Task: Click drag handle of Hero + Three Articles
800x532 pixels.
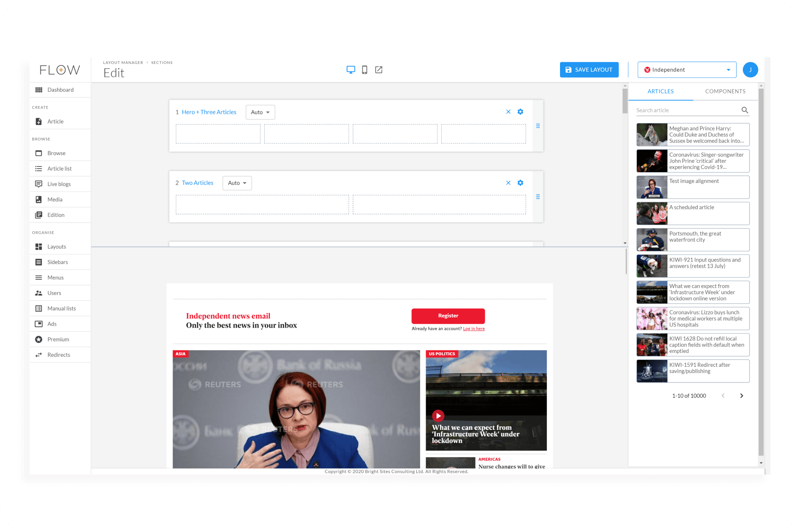Action: pyautogui.click(x=538, y=126)
